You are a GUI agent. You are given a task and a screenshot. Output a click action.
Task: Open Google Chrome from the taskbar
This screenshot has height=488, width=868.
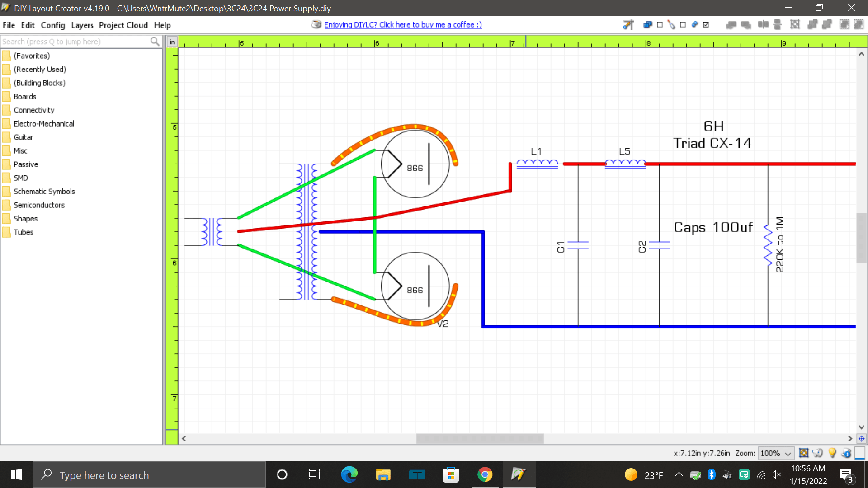tap(485, 474)
